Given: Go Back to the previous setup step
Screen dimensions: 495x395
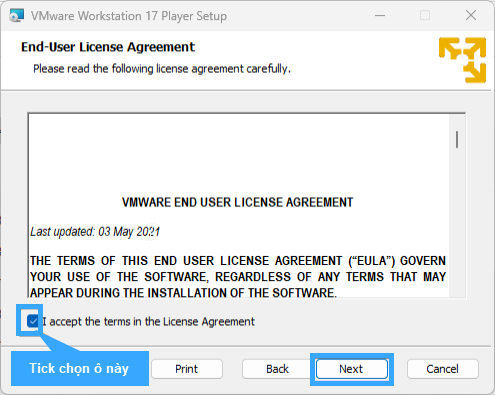Looking at the screenshot, I should (x=277, y=369).
